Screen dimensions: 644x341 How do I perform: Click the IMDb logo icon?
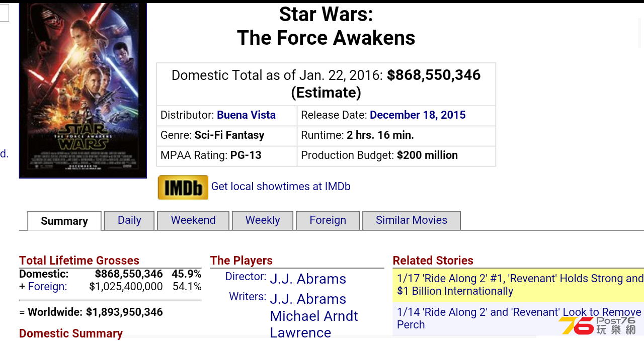coord(183,188)
